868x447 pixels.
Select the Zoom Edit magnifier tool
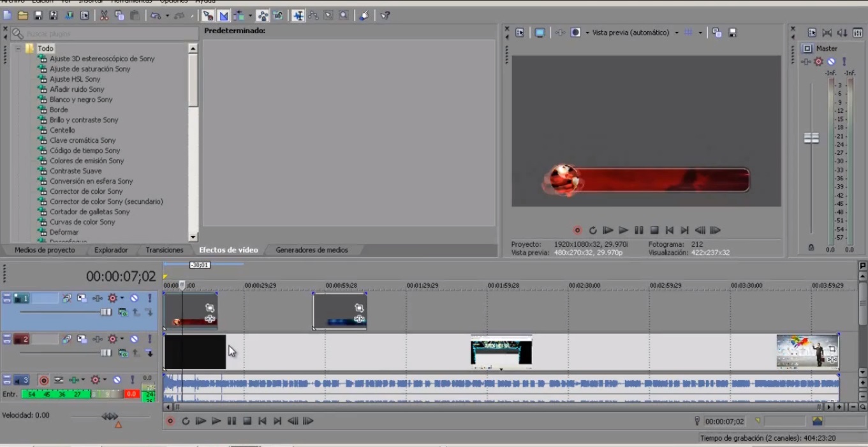click(x=344, y=15)
